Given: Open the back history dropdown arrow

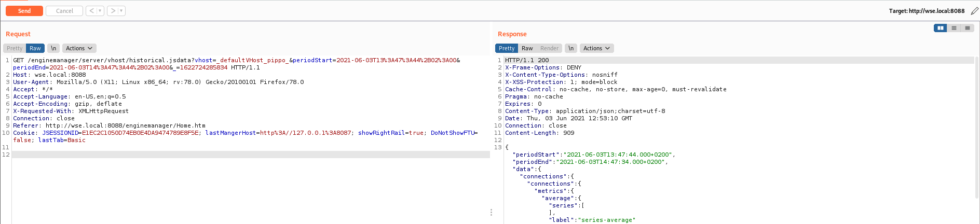Looking at the screenshot, I should pos(100,11).
